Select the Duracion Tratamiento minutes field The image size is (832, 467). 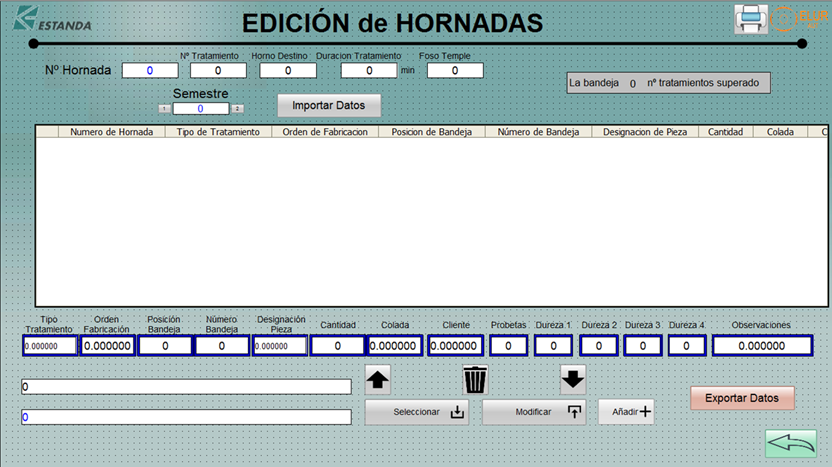[369, 71]
